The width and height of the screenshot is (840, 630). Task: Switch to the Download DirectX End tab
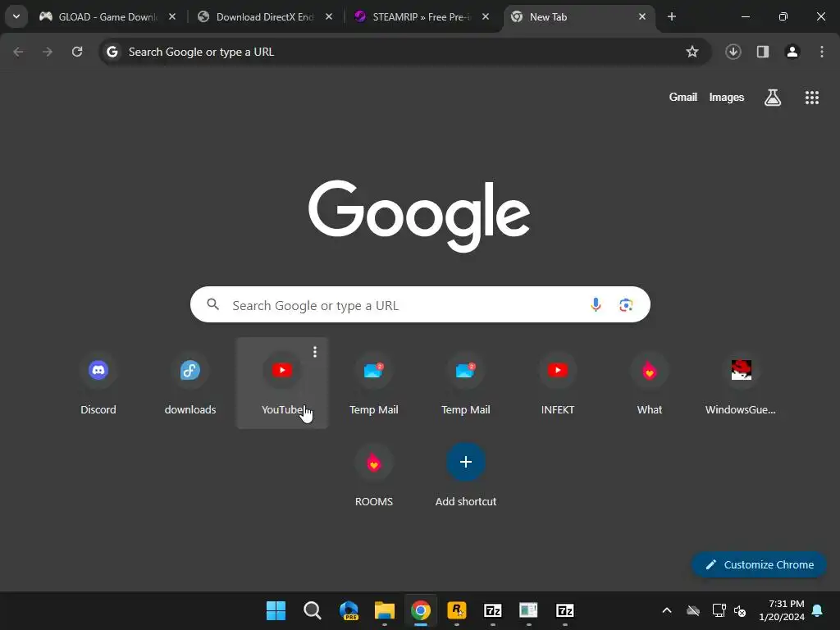(x=265, y=17)
